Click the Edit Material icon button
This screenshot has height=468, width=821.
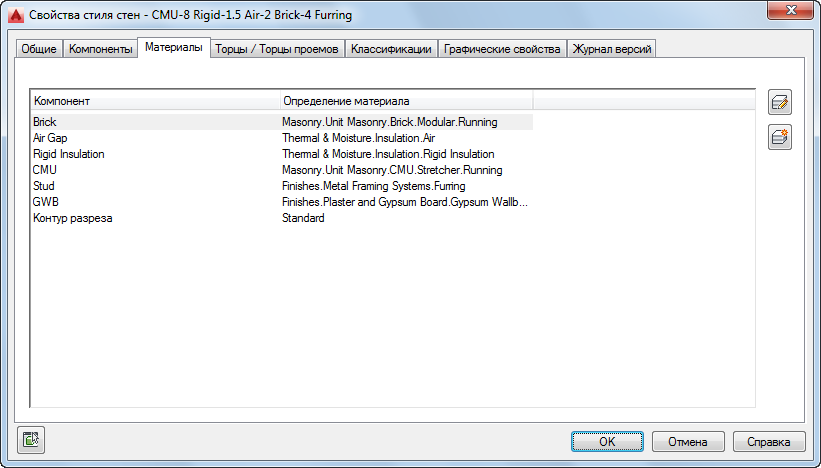(780, 102)
